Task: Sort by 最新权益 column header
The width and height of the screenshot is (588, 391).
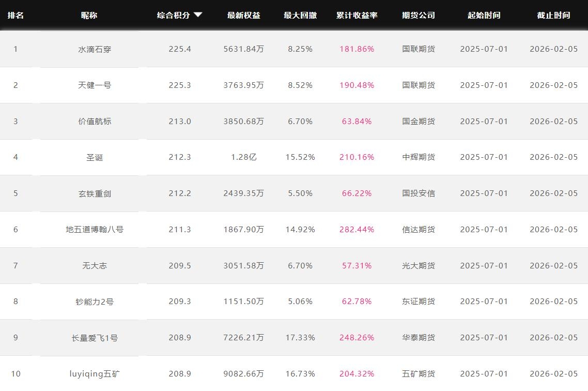Action: tap(243, 15)
